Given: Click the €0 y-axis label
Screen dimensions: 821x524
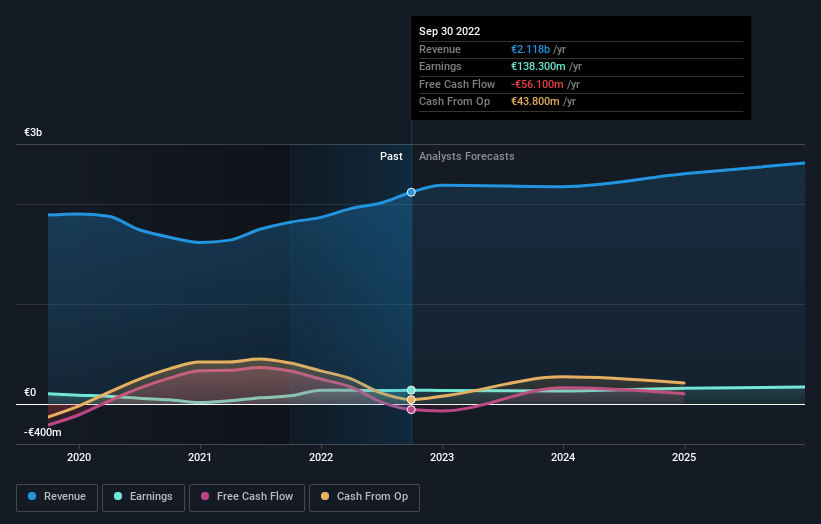Looking at the screenshot, I should click(30, 393).
